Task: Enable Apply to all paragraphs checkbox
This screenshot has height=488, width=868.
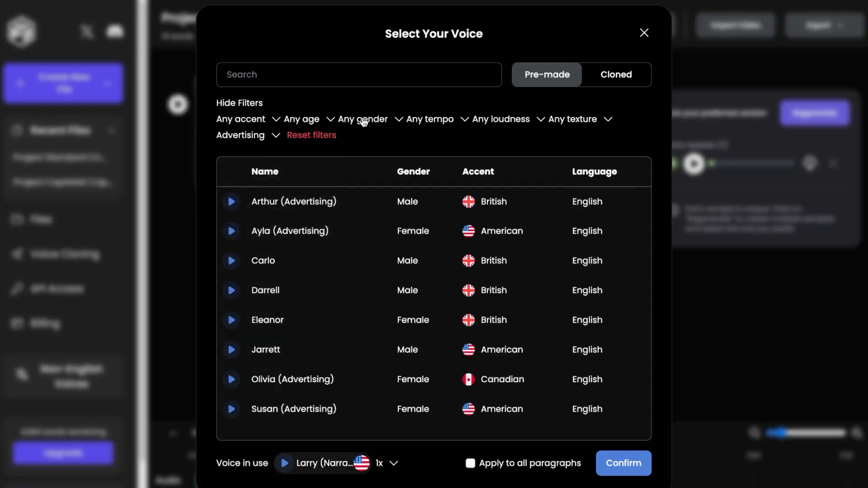Action: (x=470, y=463)
